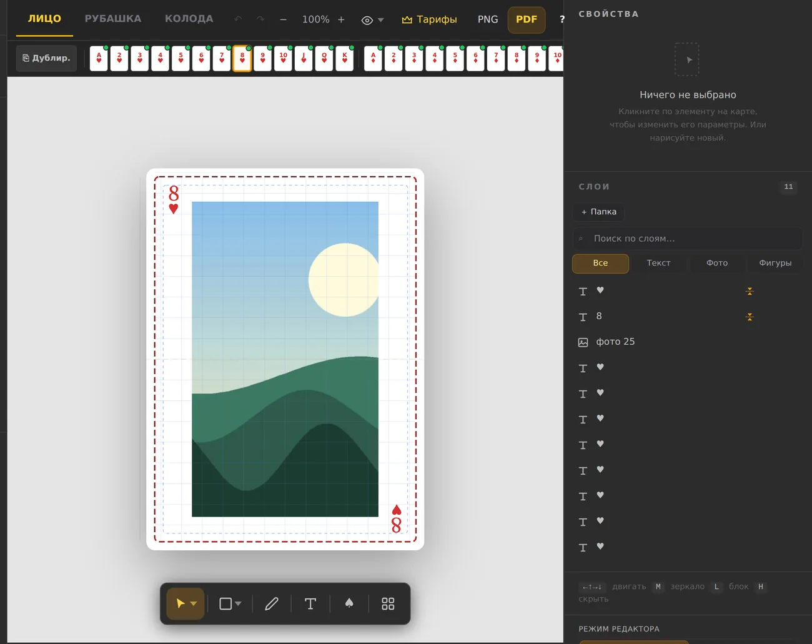Select the King of hearts card thumbnail
This screenshot has width=812, height=644.
(345, 58)
